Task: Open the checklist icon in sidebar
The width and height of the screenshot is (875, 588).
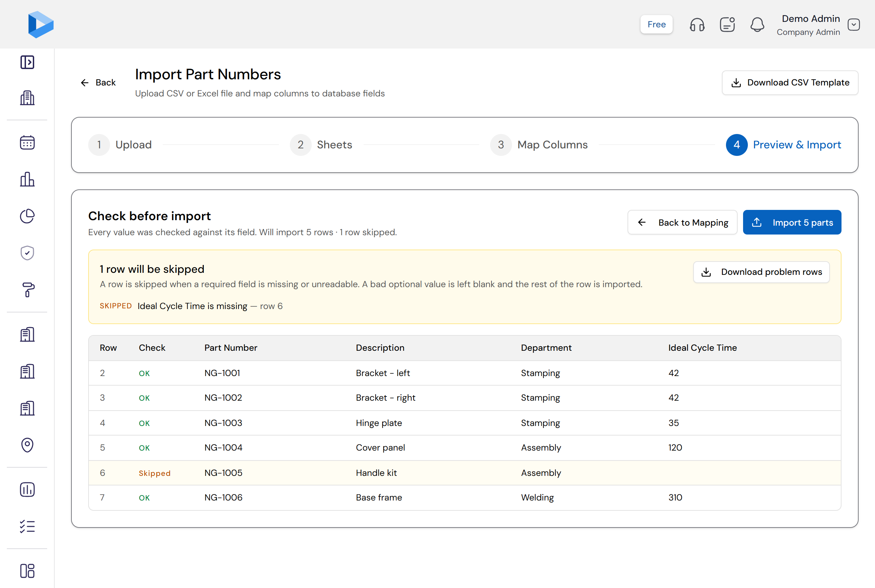Action: (x=27, y=526)
